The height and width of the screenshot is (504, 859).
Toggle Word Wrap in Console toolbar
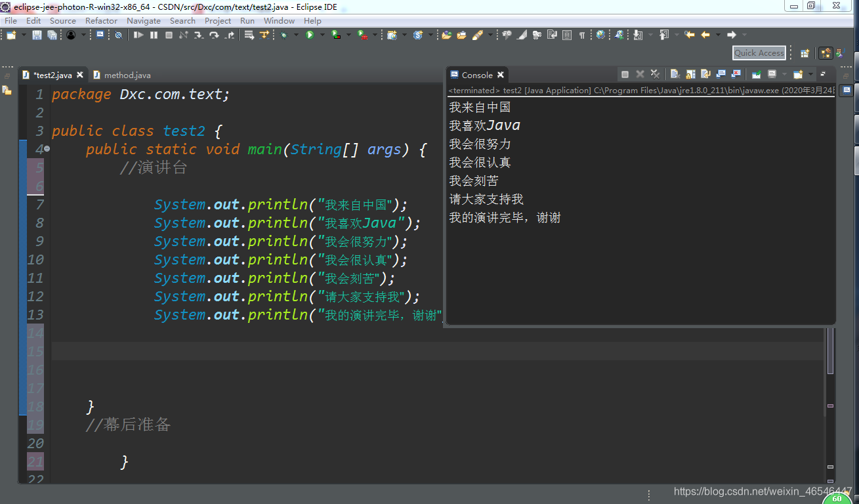(x=705, y=74)
